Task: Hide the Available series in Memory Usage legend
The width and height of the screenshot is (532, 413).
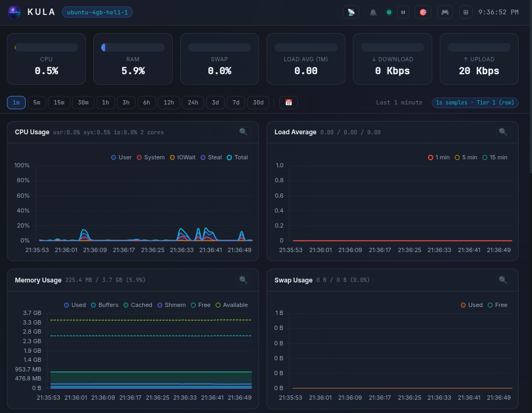Action: [x=232, y=305]
